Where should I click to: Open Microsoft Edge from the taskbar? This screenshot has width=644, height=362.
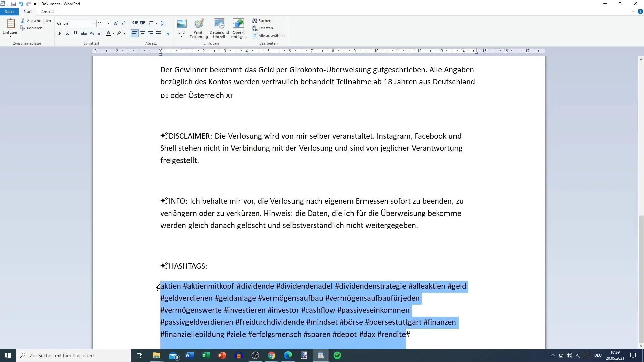pyautogui.click(x=288, y=355)
